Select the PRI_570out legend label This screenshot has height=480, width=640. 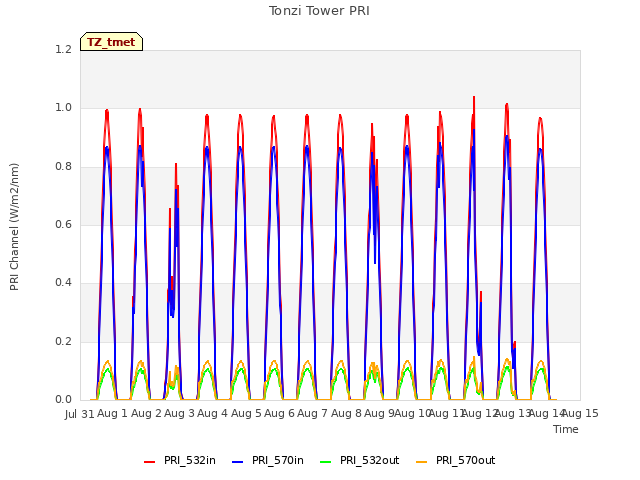coord(465,460)
